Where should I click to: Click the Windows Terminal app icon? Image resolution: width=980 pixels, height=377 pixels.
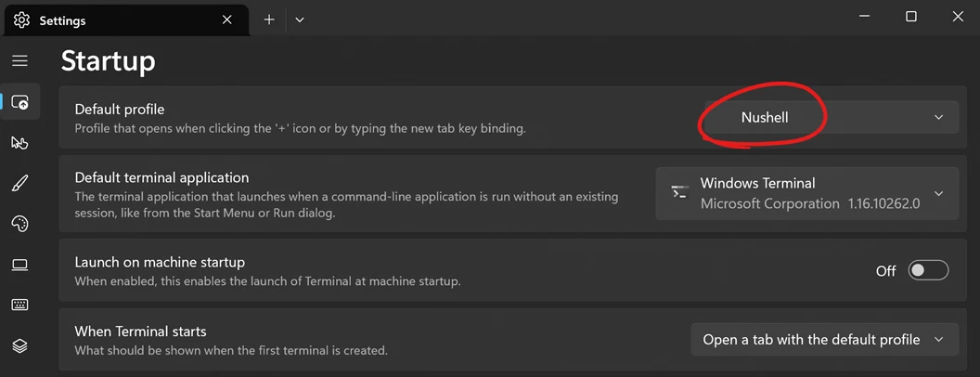680,193
